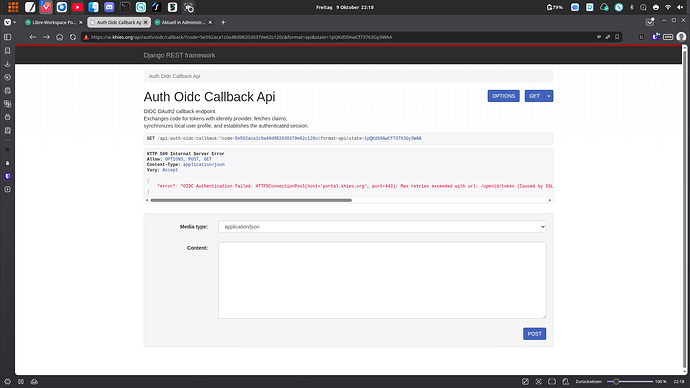The width and height of the screenshot is (690, 388).
Task: Open a new tab
Action: [x=223, y=22]
